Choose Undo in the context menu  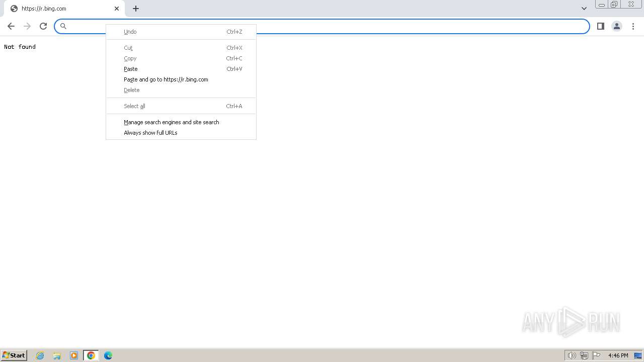(181, 32)
